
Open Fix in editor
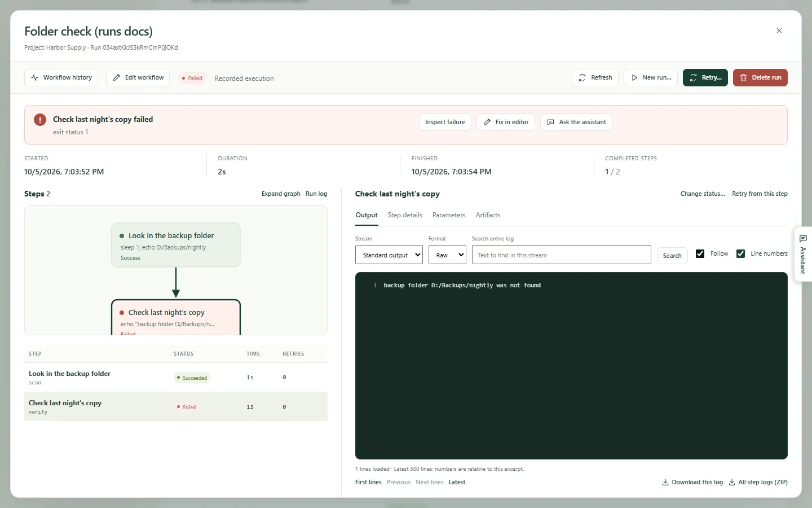506,122
